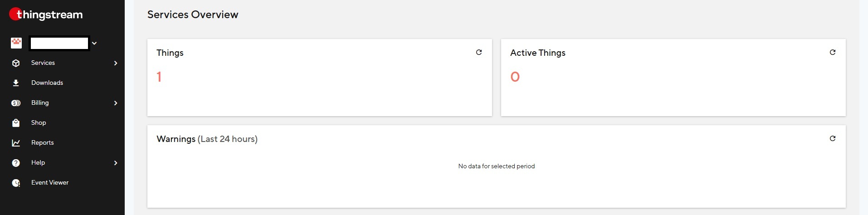Click the Billing coin icon
The width and height of the screenshot is (868, 215).
[x=16, y=103]
